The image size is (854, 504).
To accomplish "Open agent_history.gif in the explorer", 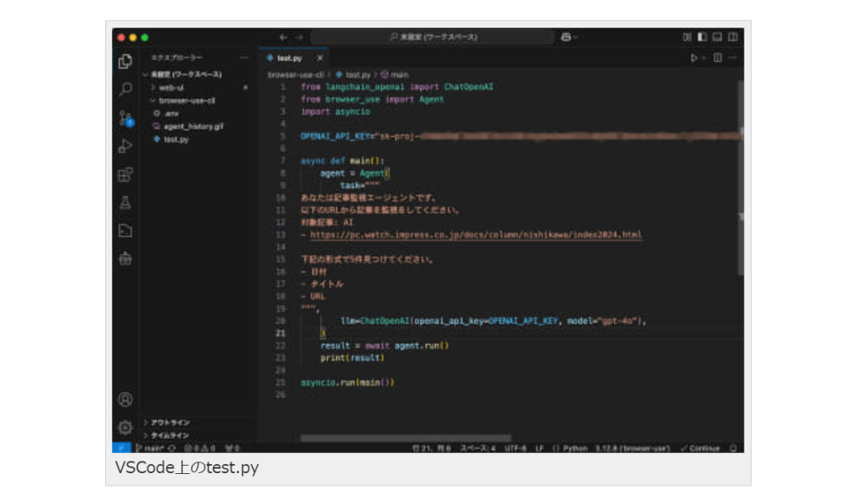I will (x=187, y=127).
